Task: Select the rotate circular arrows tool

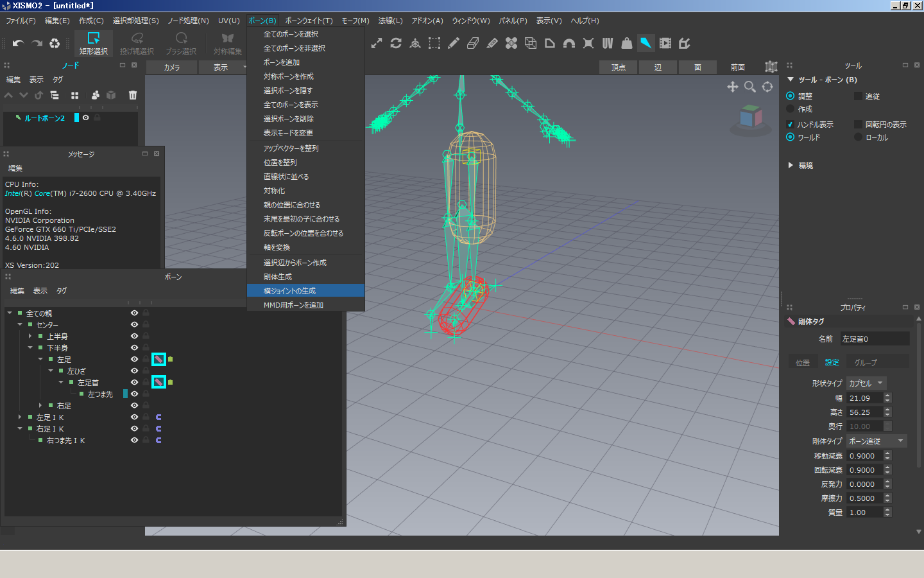Action: pos(396,43)
